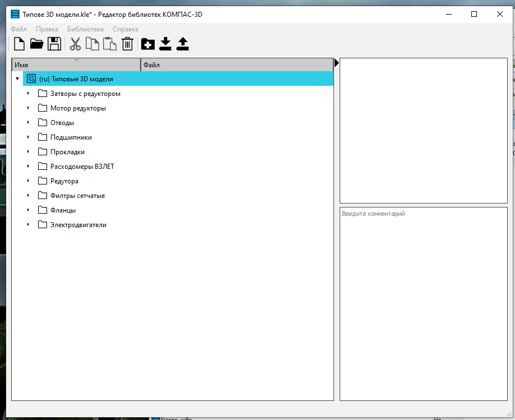Click the download arrow toolbar icon
The image size is (515, 420).
coord(165,44)
